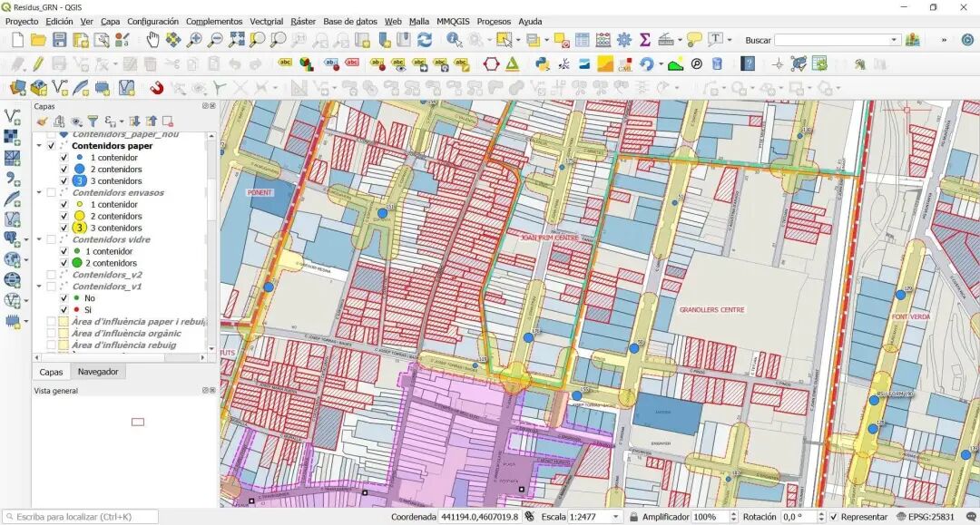
Task: Switch to the Navegador tab
Action: pyautogui.click(x=98, y=372)
